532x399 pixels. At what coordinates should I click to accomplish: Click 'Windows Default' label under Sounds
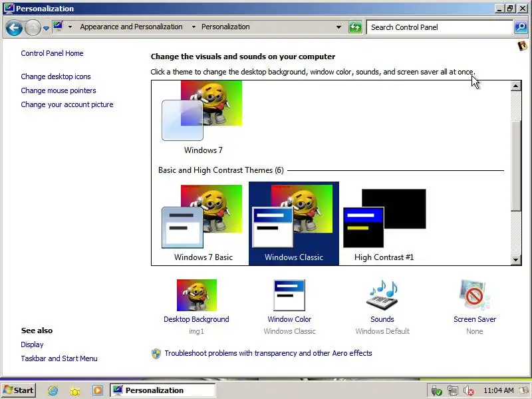click(x=382, y=331)
